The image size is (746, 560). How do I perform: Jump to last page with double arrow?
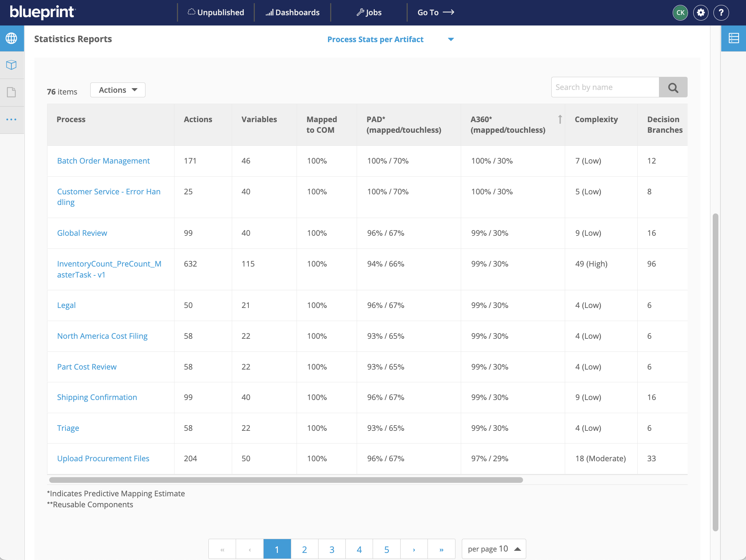tap(441, 549)
